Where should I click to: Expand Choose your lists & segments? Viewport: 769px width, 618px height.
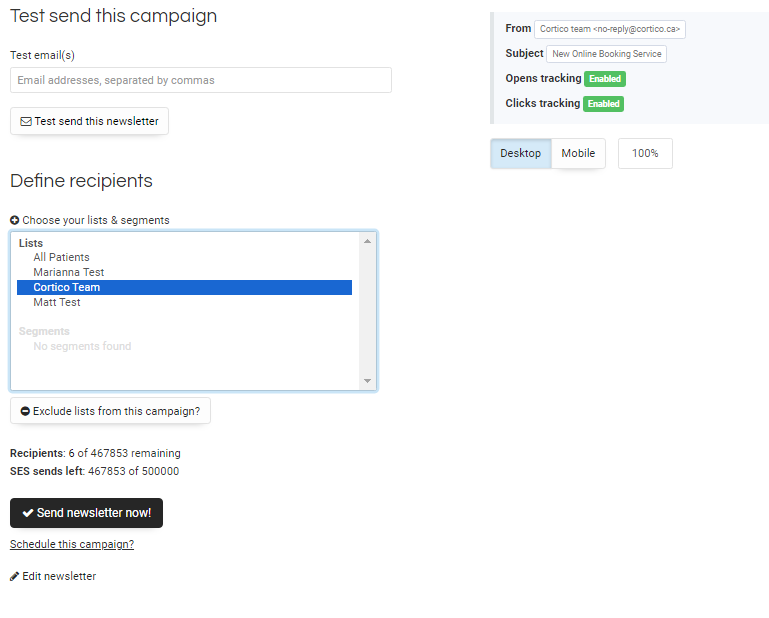tap(95, 220)
